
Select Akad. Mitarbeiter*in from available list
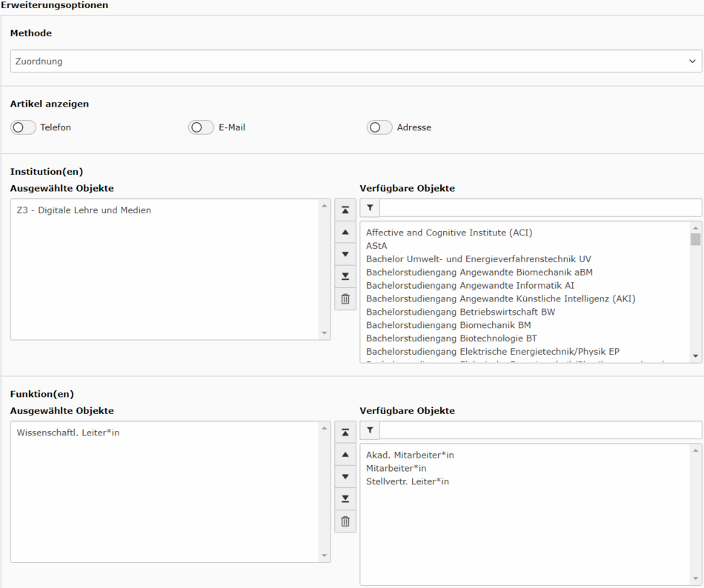point(410,455)
